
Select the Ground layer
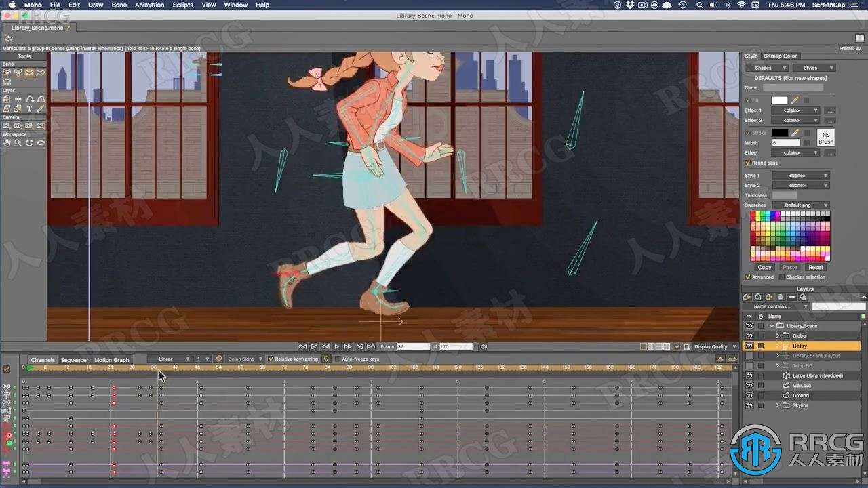pyautogui.click(x=801, y=395)
